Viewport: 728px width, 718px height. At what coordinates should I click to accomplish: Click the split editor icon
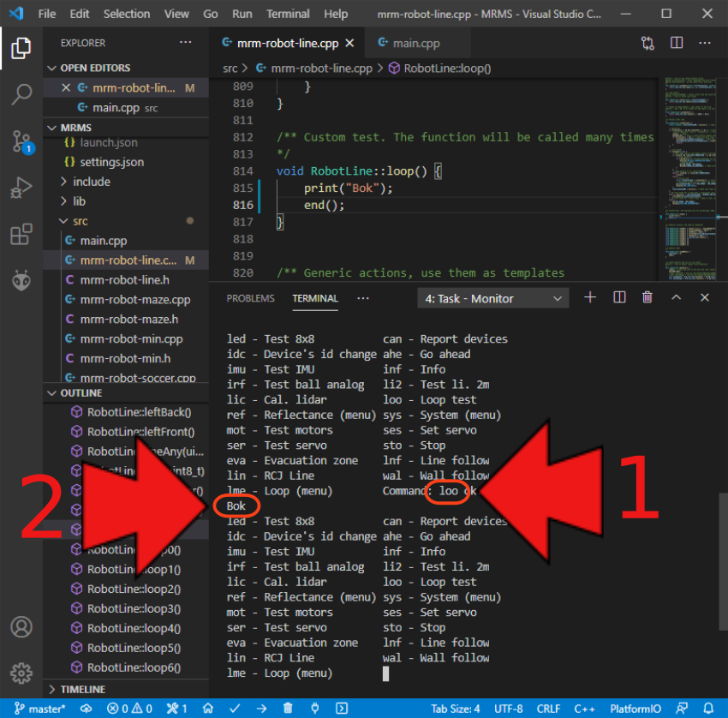pyautogui.click(x=677, y=43)
